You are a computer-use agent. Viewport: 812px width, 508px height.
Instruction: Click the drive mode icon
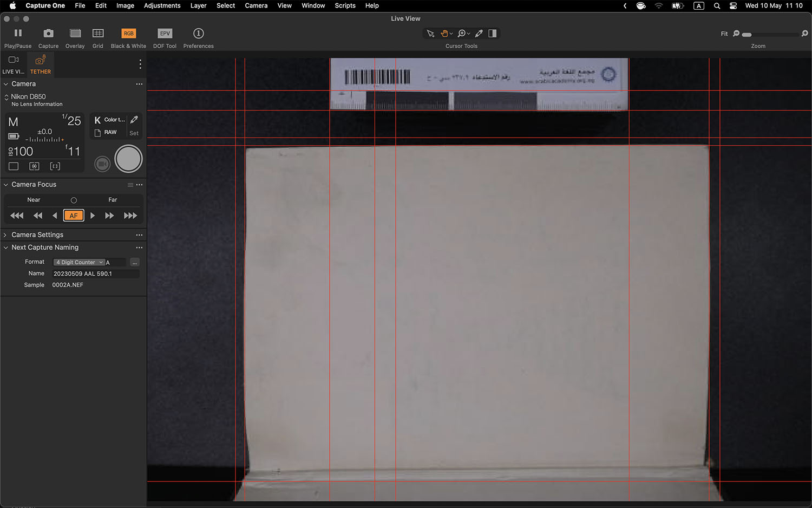[x=14, y=166]
